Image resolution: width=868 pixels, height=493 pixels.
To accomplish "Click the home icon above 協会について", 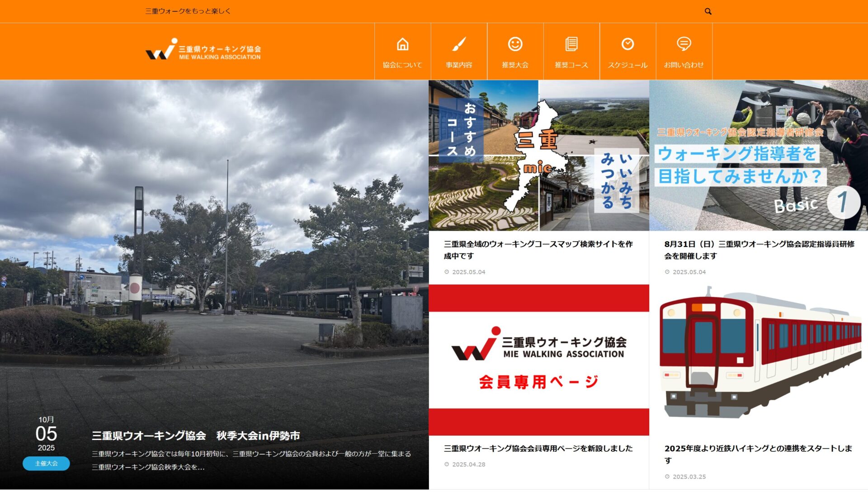I will tap(402, 44).
